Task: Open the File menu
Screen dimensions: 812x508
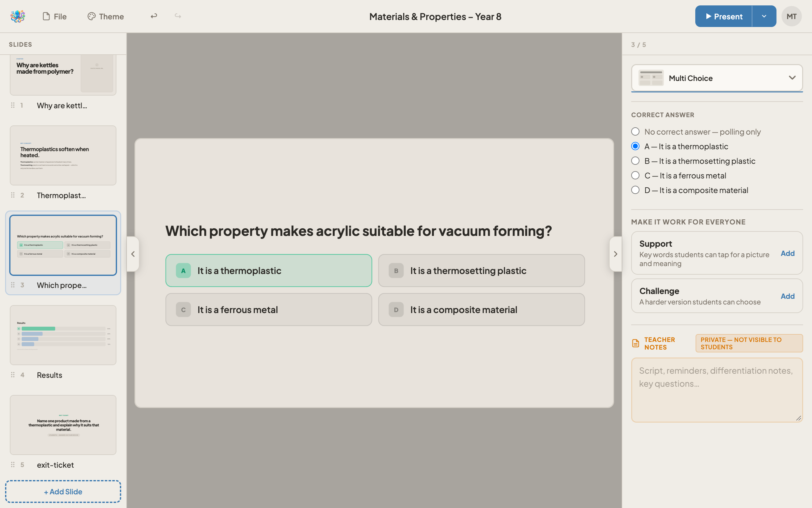Action: point(55,16)
